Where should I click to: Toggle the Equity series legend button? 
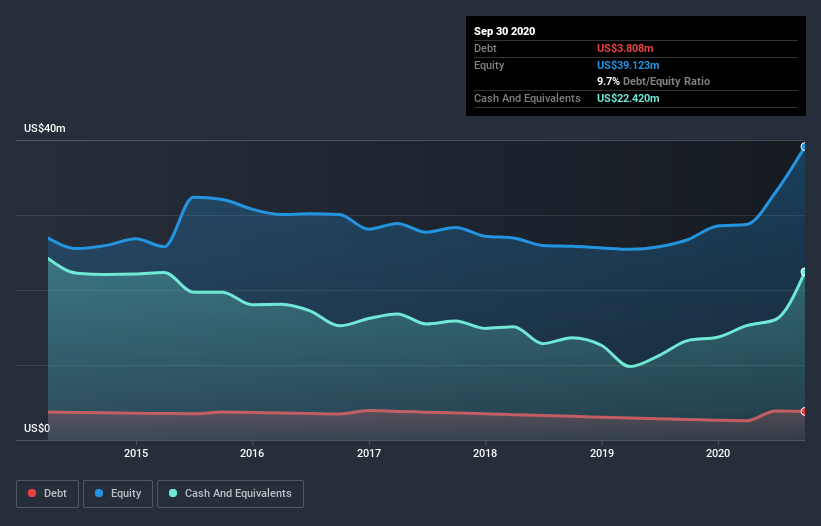coord(118,494)
